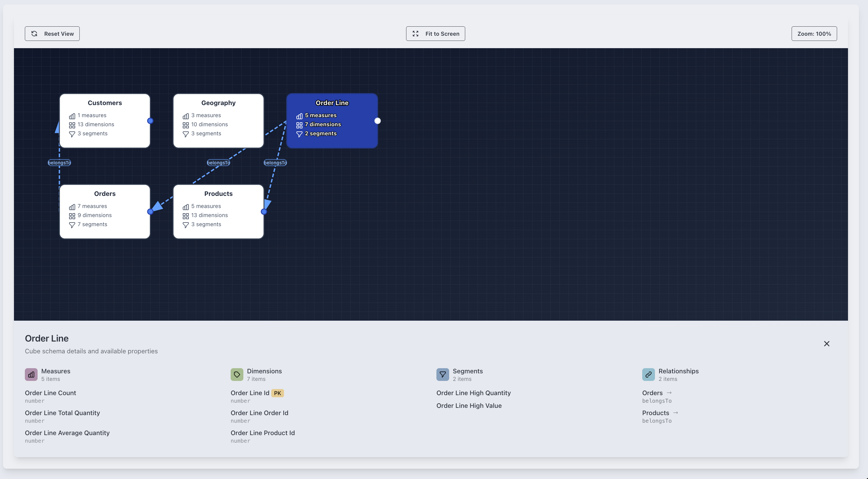Click the belongsTo label on Order Line to Orders edge
Viewport: 868px width, 479px height.
pos(218,163)
